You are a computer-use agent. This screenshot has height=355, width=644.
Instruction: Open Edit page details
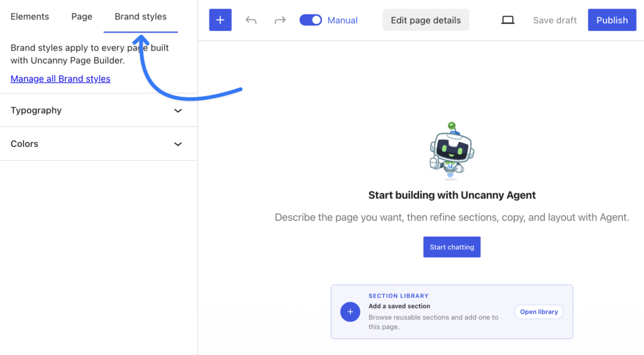(x=426, y=19)
